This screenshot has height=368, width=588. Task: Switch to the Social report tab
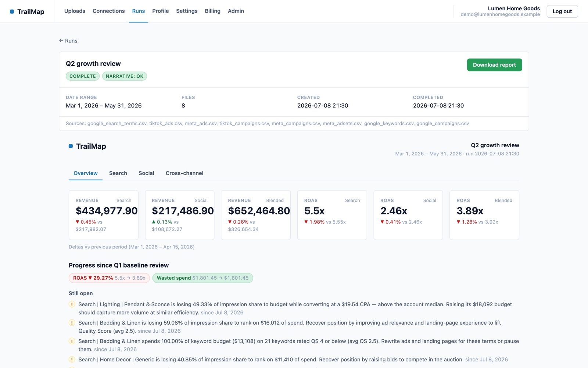[146, 173]
